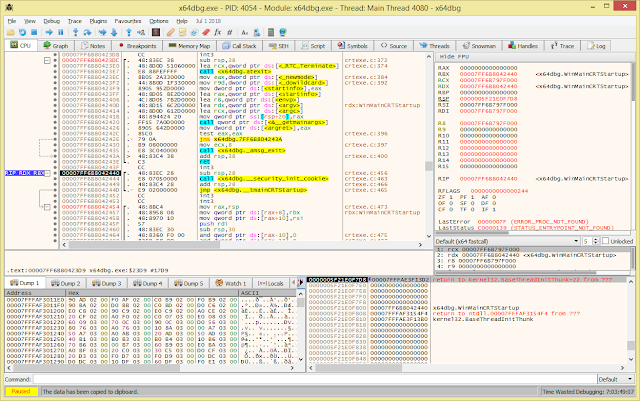Screen dimensions: 640x401
Task: Click in the Command input field
Action: coord(300,380)
